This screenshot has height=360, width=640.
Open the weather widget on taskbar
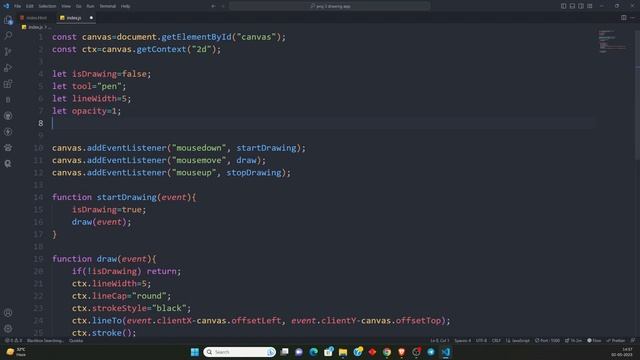click(16, 352)
